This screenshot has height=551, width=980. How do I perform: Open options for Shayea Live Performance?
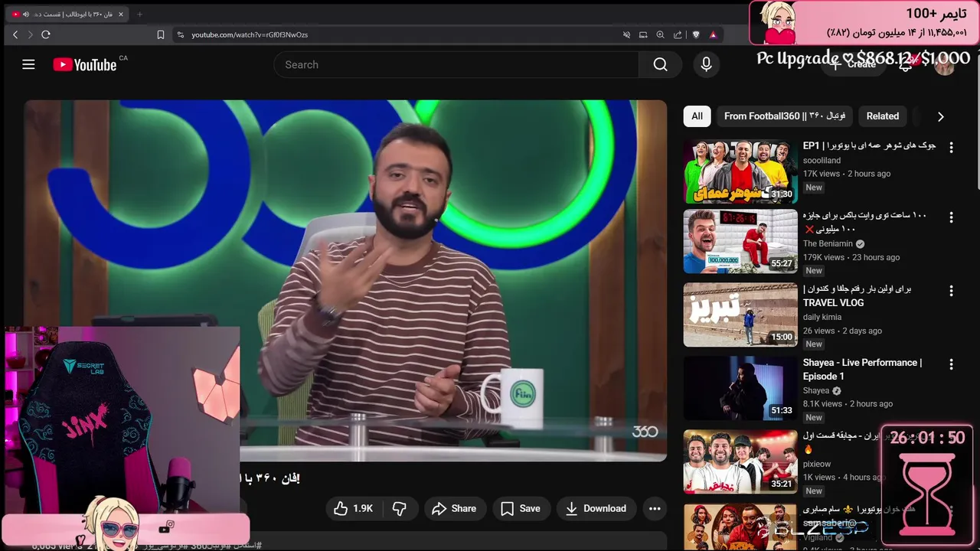(x=951, y=364)
